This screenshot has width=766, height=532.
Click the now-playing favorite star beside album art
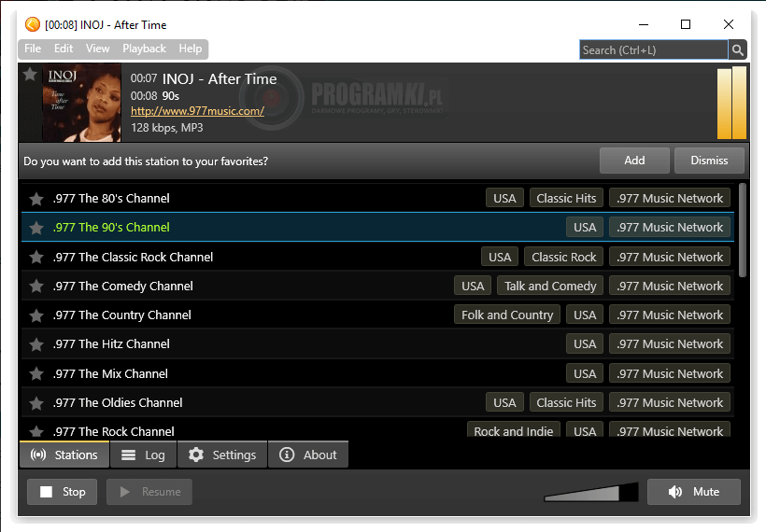click(30, 74)
